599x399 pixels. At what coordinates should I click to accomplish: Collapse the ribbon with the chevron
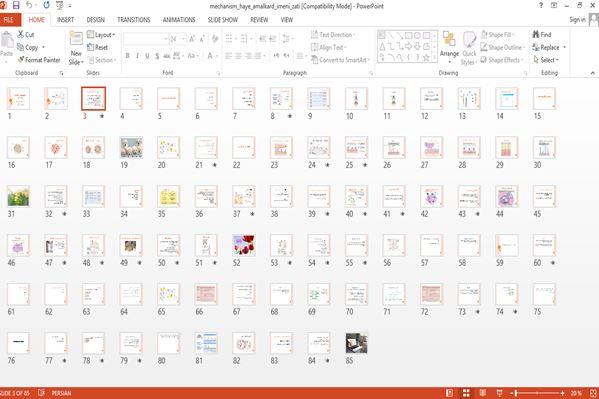pos(593,73)
